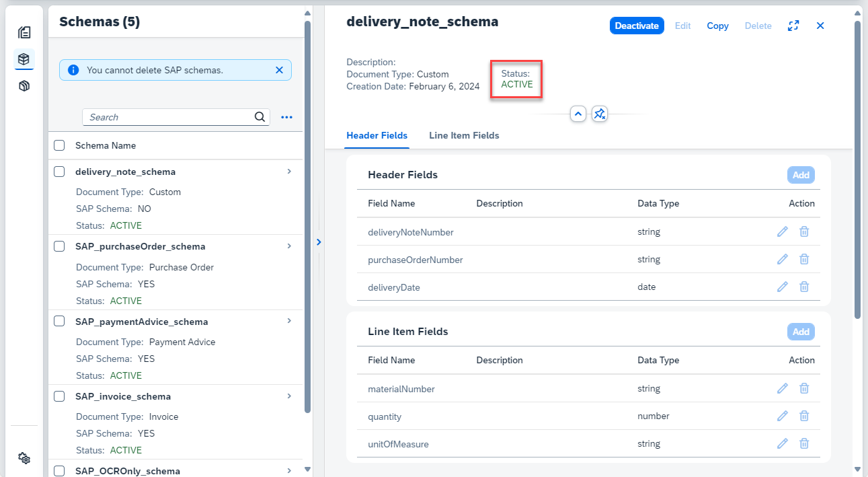Collapse the schema header section

(578, 114)
